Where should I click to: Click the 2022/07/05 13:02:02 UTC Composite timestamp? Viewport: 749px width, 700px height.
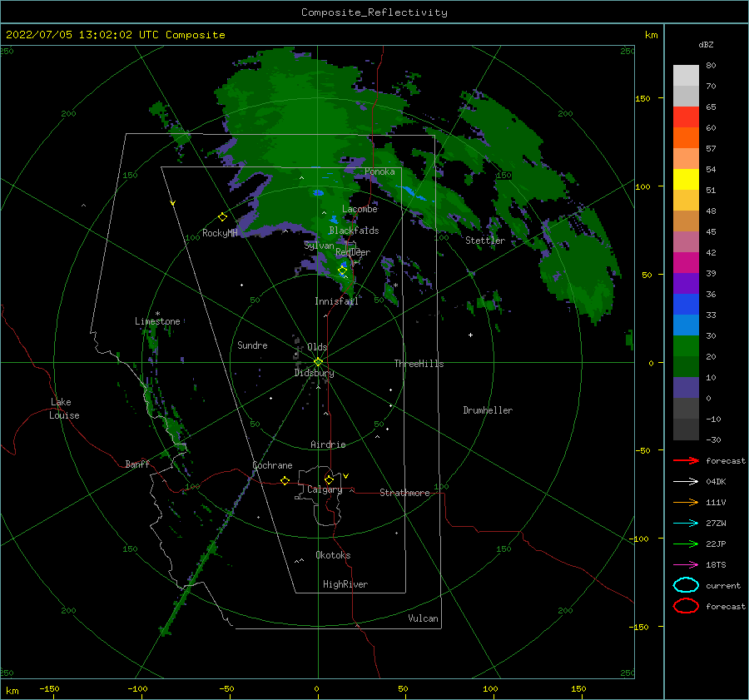click(115, 35)
